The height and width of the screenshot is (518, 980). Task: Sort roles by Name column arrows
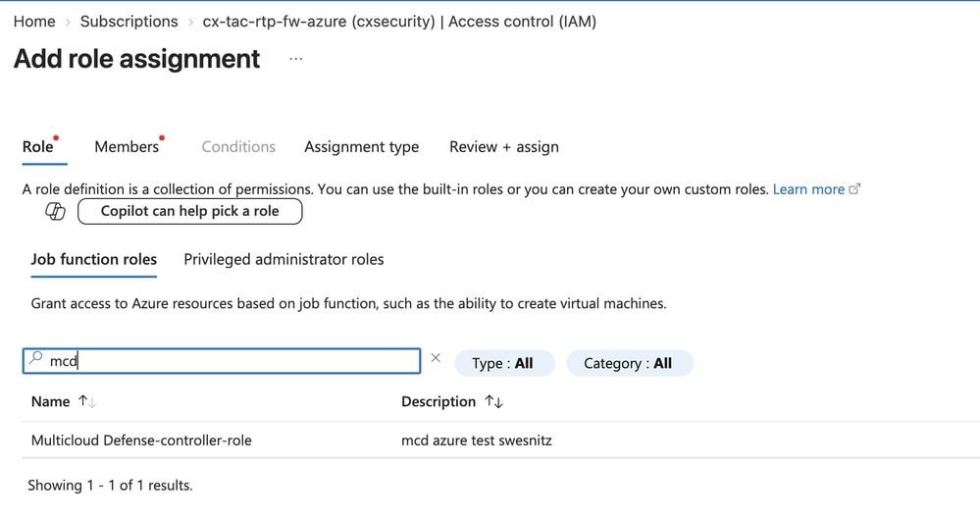(x=87, y=402)
